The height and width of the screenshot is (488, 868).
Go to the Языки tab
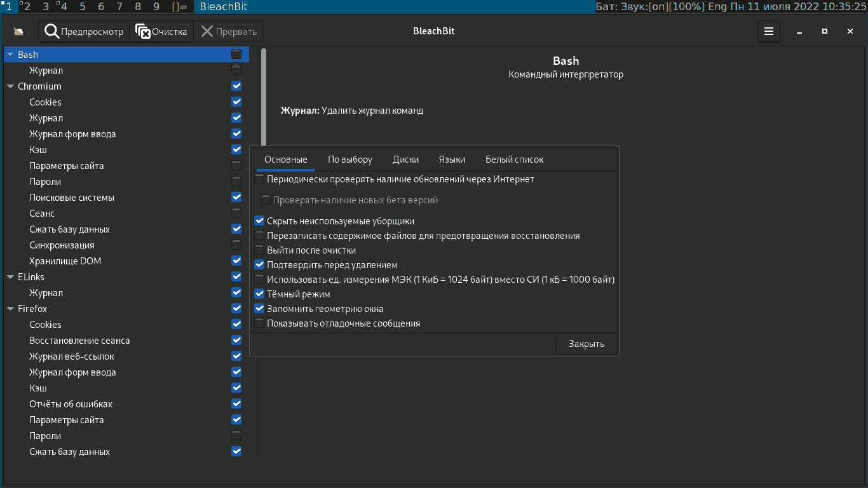(452, 159)
